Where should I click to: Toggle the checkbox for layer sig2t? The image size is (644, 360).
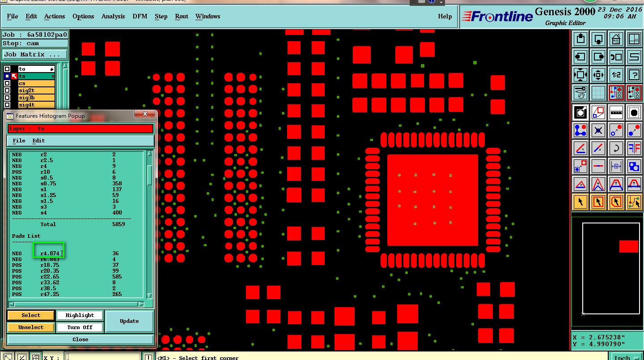(7, 90)
